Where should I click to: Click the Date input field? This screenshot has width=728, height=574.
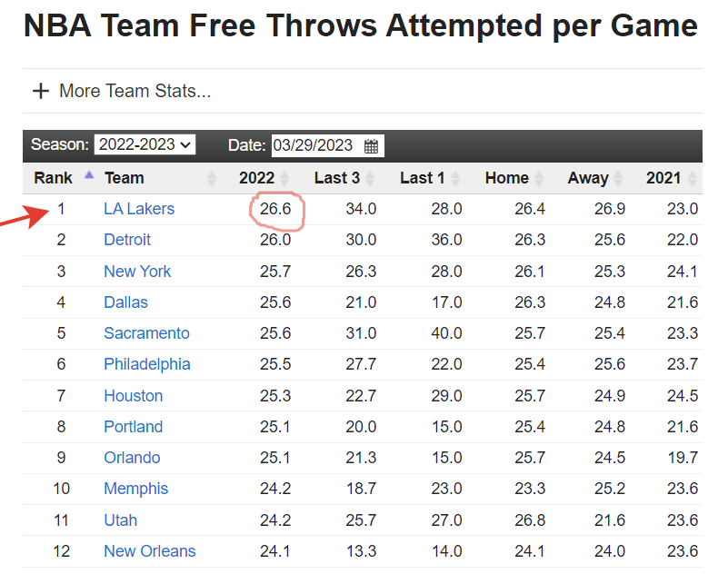pyautogui.click(x=315, y=145)
